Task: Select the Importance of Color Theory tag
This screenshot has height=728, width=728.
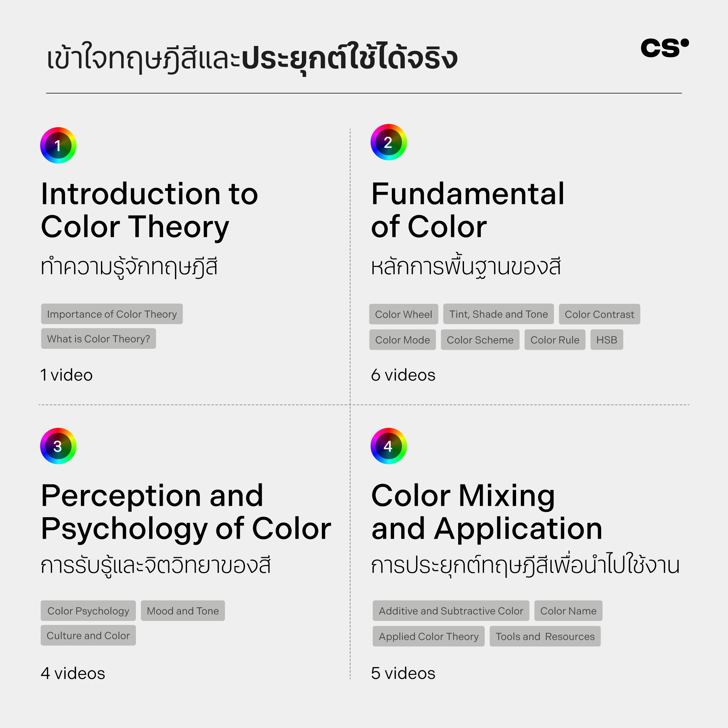Action: tap(112, 314)
